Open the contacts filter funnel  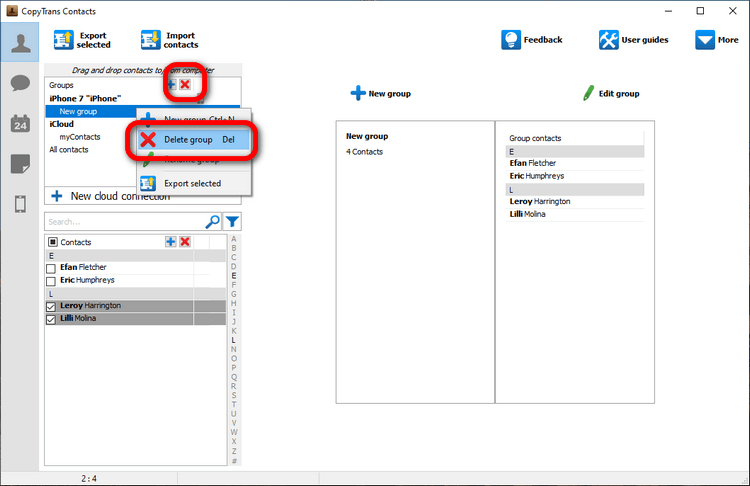232,222
